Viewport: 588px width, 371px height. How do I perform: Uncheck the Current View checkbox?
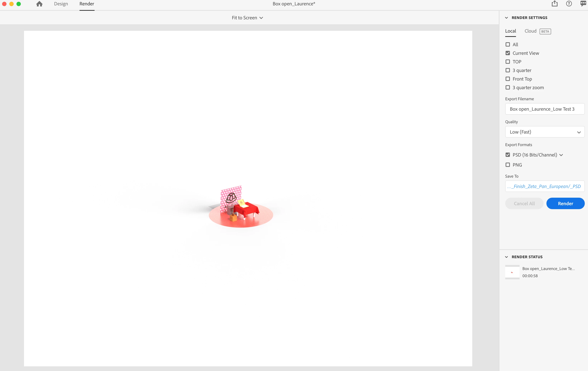[x=508, y=53]
